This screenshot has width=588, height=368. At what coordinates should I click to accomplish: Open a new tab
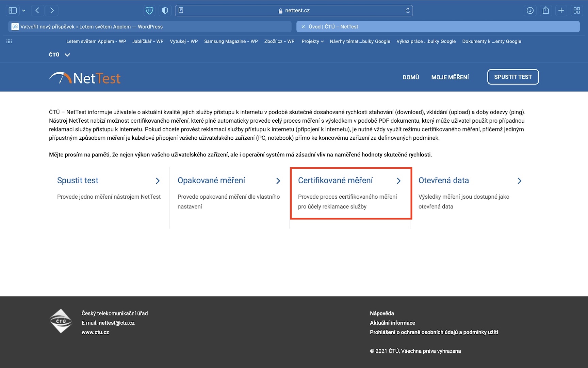tap(561, 11)
